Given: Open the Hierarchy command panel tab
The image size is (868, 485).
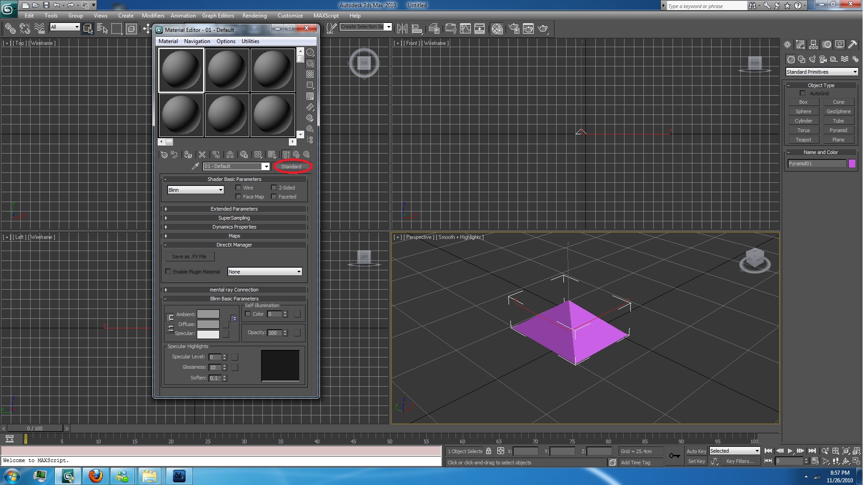Looking at the screenshot, I should (x=813, y=44).
